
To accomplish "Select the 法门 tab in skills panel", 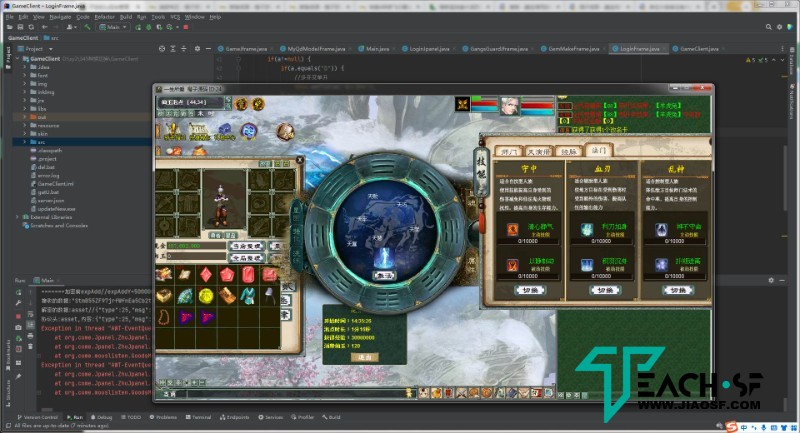I will [x=598, y=150].
